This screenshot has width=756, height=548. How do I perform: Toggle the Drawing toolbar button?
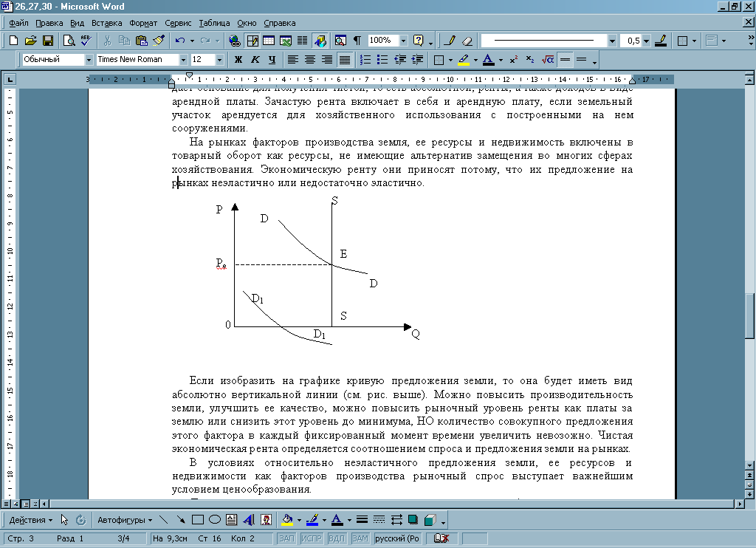(x=320, y=41)
